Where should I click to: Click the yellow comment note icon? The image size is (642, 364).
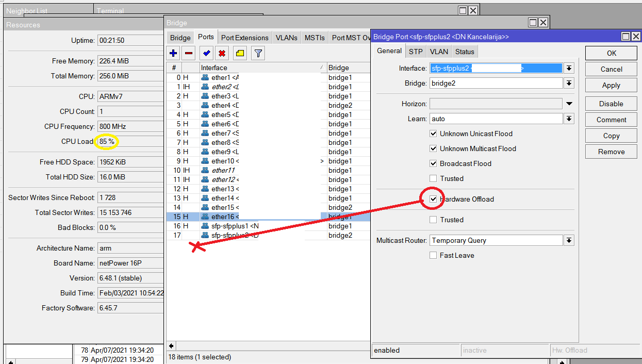pyautogui.click(x=240, y=53)
